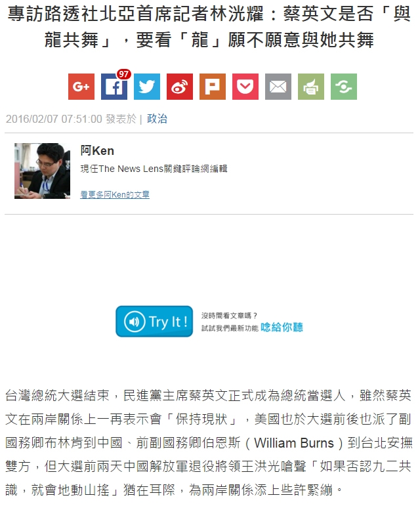The image size is (420, 508).
Task: Open more sharing options green icon
Action: (344, 87)
